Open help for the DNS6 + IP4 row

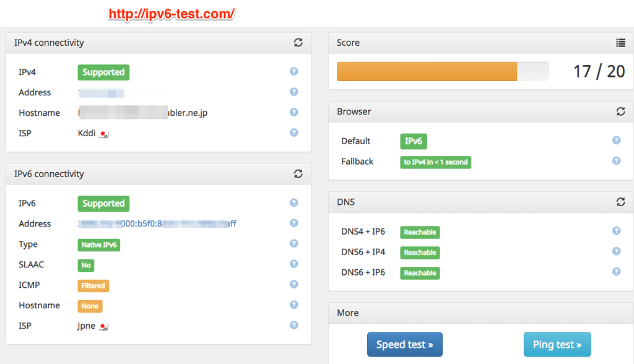(616, 251)
